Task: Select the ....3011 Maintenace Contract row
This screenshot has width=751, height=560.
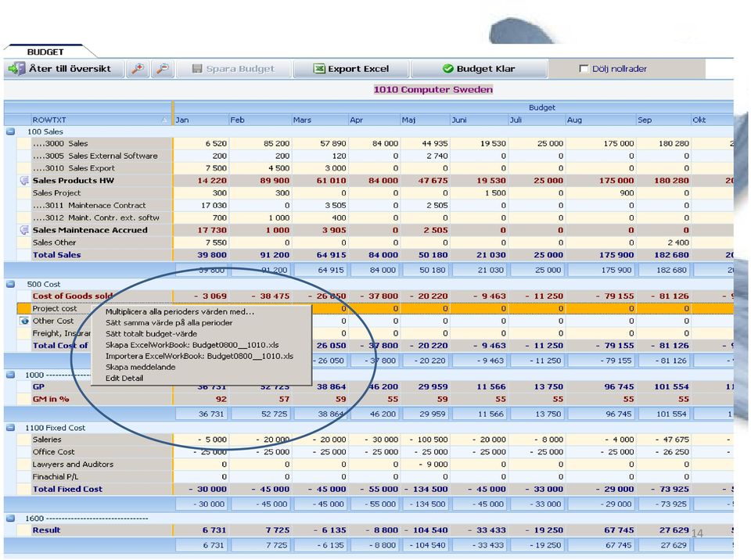Action: pyautogui.click(x=89, y=205)
